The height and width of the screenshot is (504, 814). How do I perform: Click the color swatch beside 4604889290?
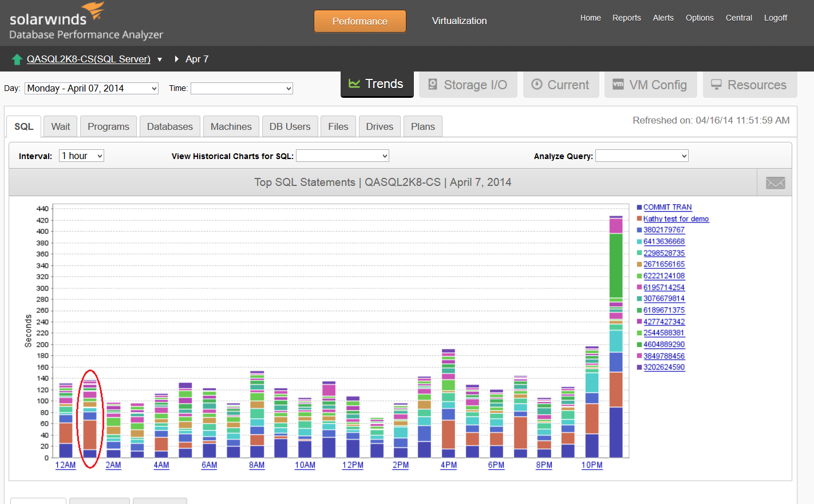click(x=639, y=344)
